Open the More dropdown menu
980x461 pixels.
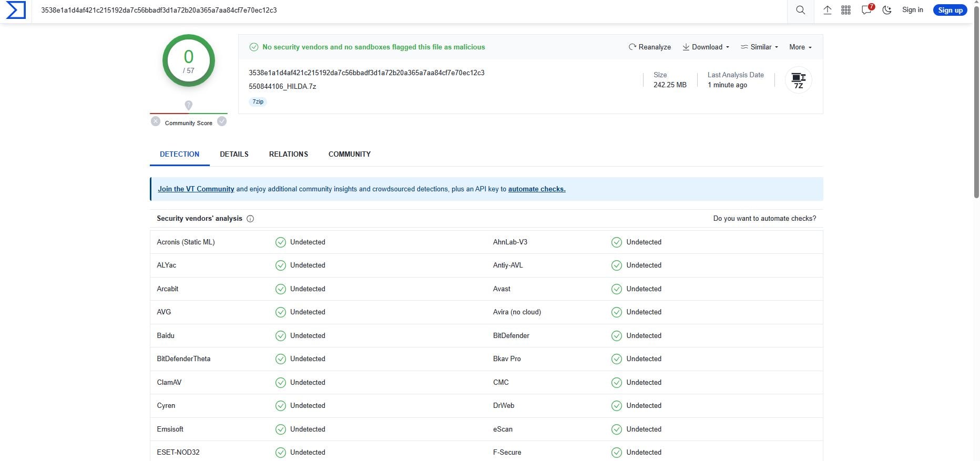tap(801, 47)
